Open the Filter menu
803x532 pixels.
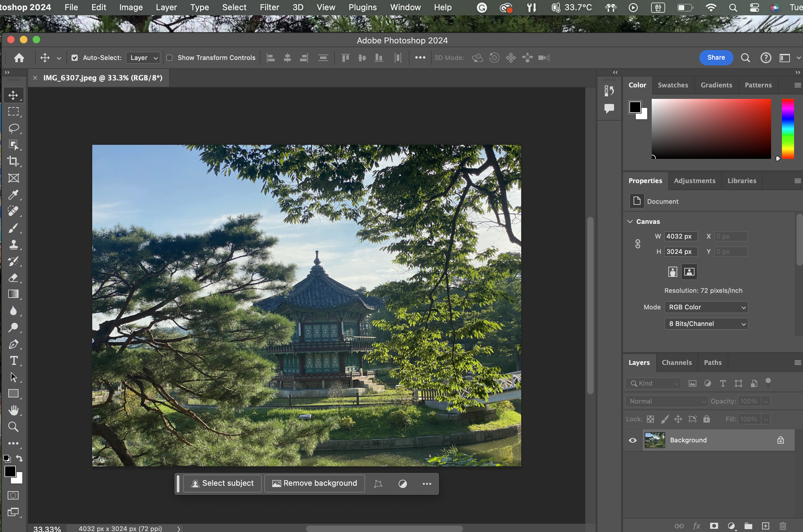pyautogui.click(x=269, y=7)
